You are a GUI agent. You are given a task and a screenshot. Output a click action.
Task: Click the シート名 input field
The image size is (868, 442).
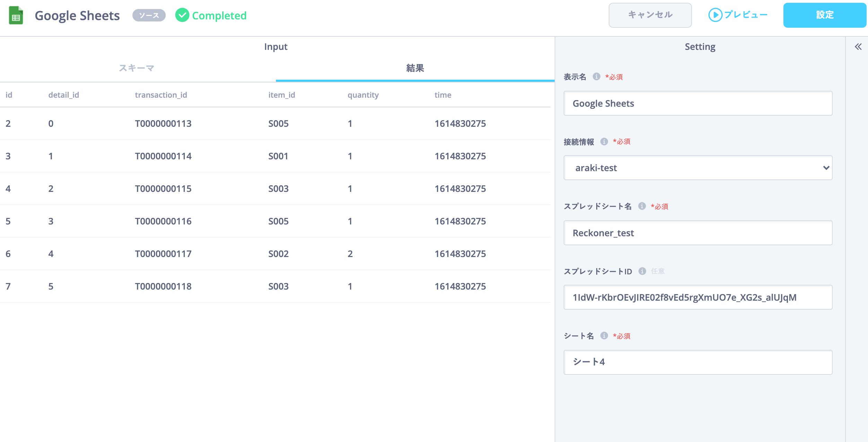pyautogui.click(x=698, y=362)
